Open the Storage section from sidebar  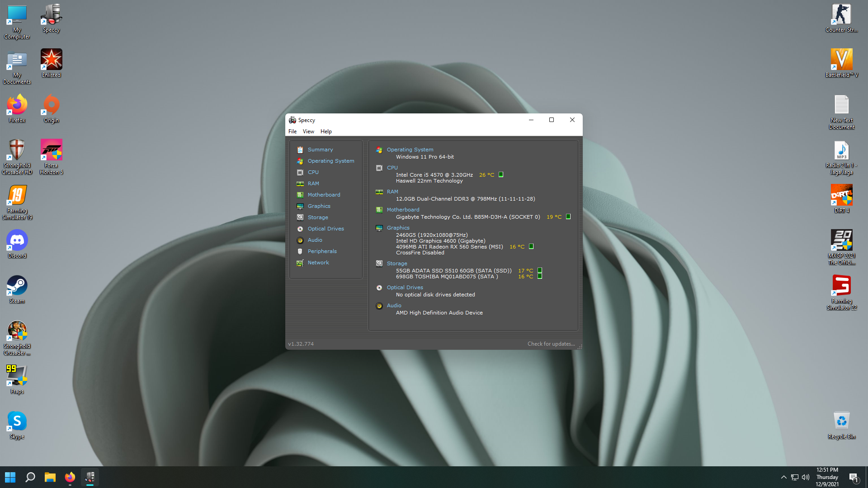318,217
